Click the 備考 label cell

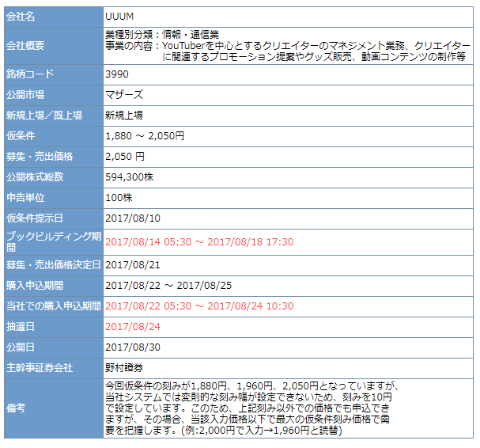click(54, 408)
